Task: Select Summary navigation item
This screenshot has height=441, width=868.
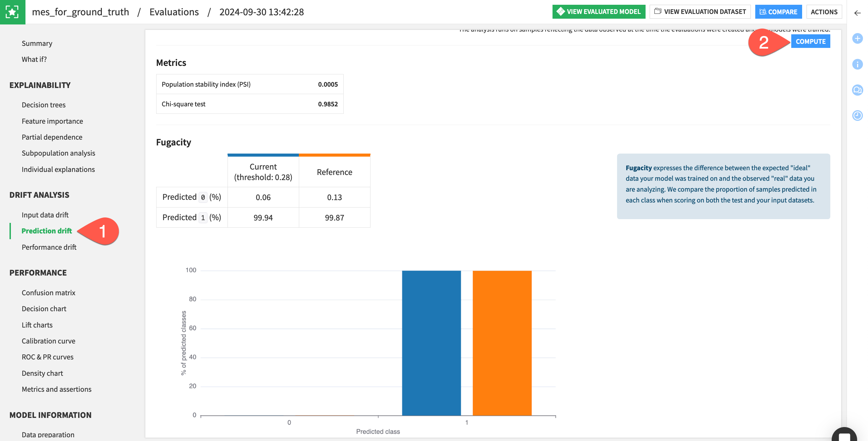Action: (37, 43)
